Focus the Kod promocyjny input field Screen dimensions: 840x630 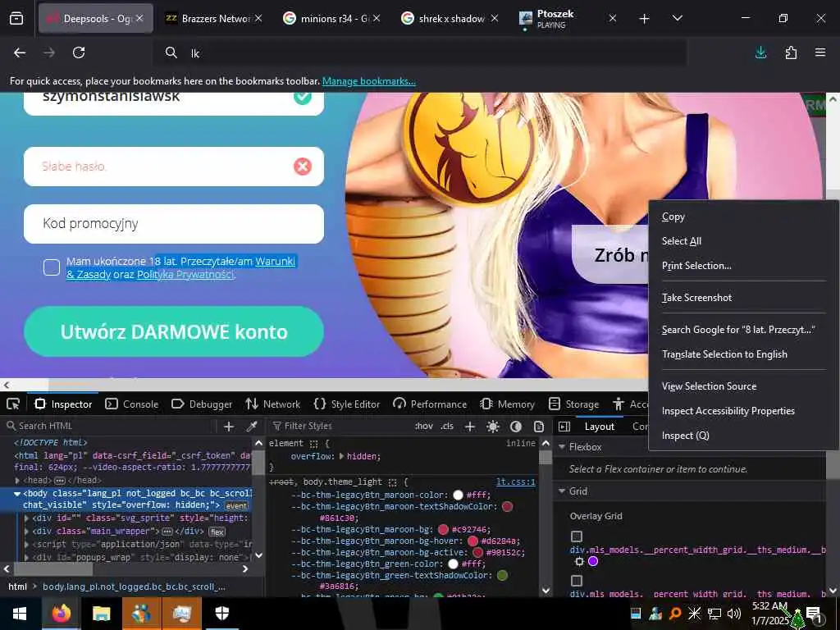174,224
